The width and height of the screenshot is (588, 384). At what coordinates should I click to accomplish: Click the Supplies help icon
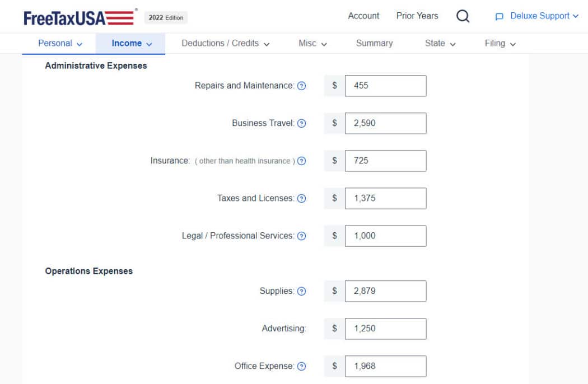[301, 292]
